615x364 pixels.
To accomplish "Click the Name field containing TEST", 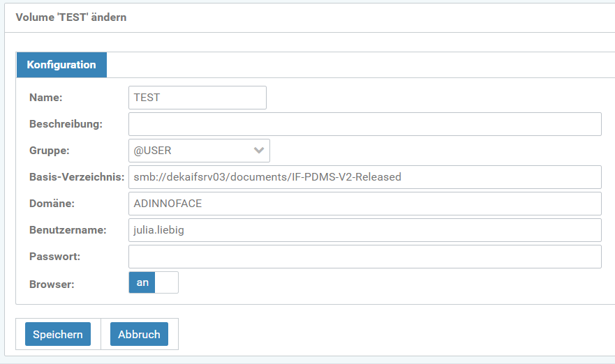I will click(198, 98).
